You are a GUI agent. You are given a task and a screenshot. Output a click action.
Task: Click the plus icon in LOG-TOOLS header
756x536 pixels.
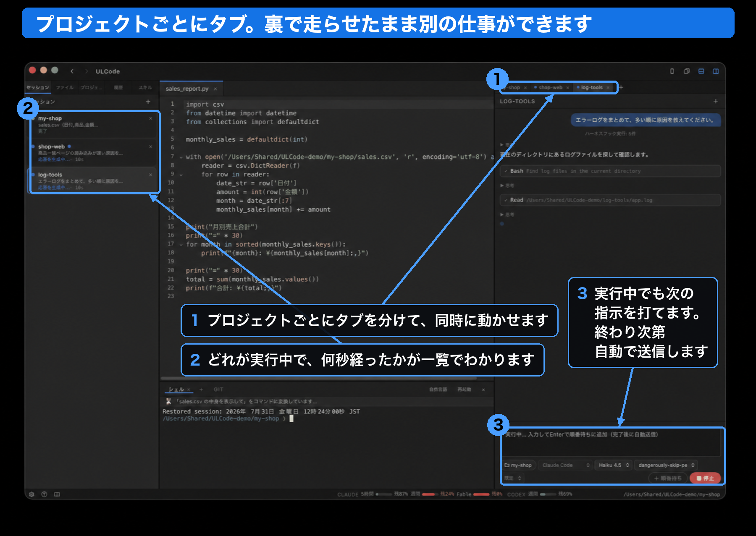pos(716,101)
